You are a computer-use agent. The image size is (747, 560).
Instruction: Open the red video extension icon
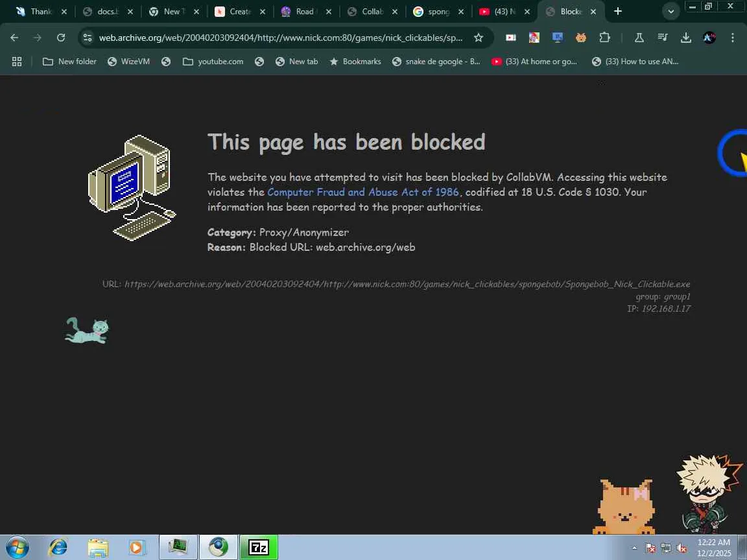tap(511, 38)
